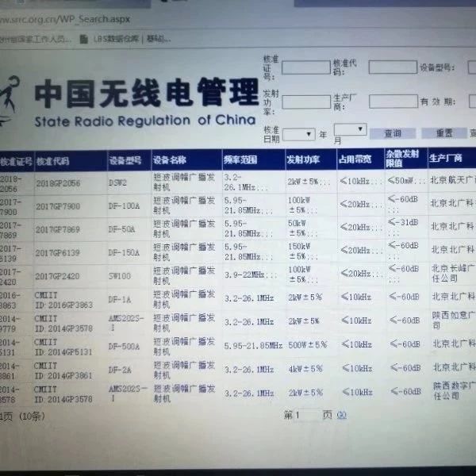Click model cell DSW2
476x476 pixels.
click(x=117, y=183)
